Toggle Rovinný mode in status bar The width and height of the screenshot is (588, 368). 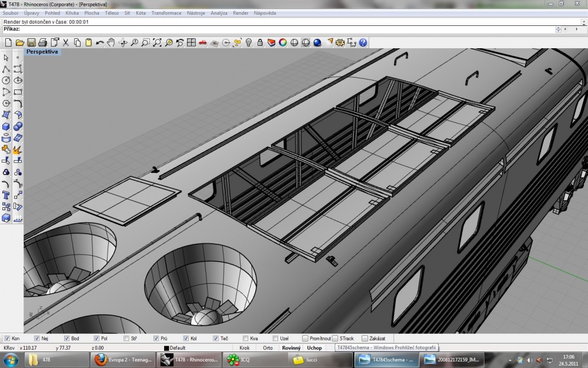(292, 348)
